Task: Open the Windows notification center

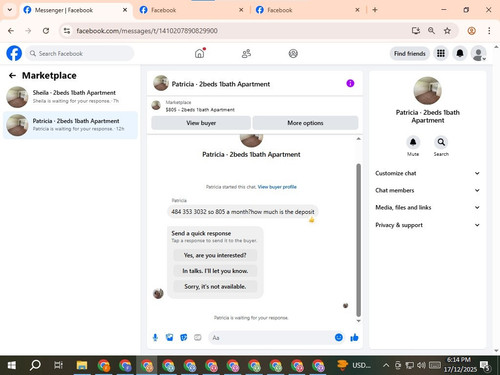Action: coord(485,366)
